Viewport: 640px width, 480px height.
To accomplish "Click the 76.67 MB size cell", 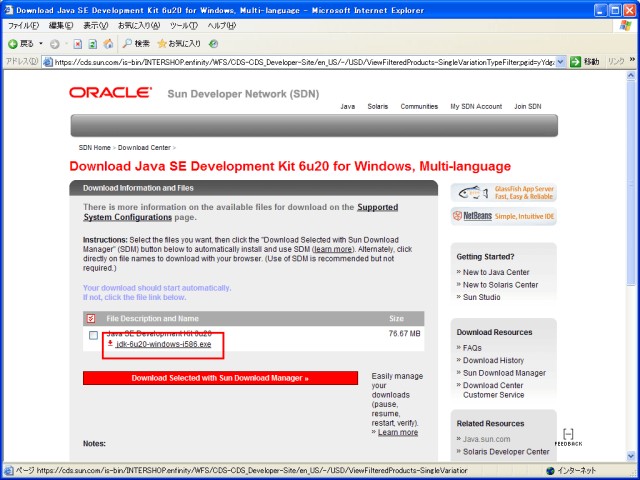I will pyautogui.click(x=404, y=334).
